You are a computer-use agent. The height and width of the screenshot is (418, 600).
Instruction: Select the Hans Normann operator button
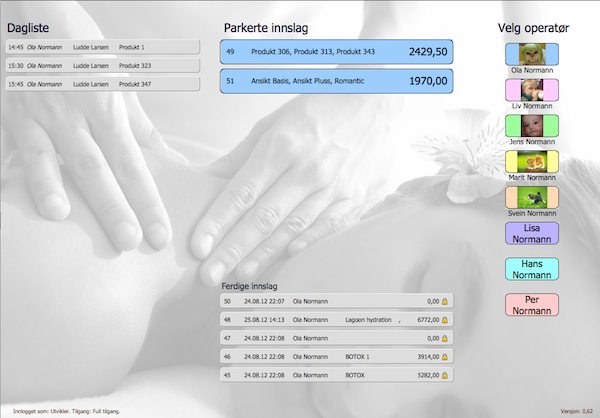pos(531,269)
